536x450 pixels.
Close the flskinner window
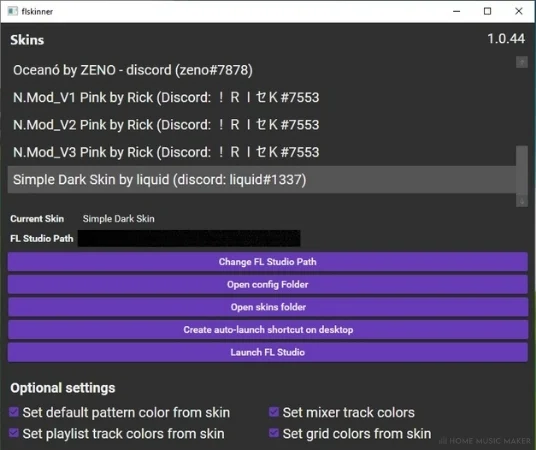[x=519, y=11]
